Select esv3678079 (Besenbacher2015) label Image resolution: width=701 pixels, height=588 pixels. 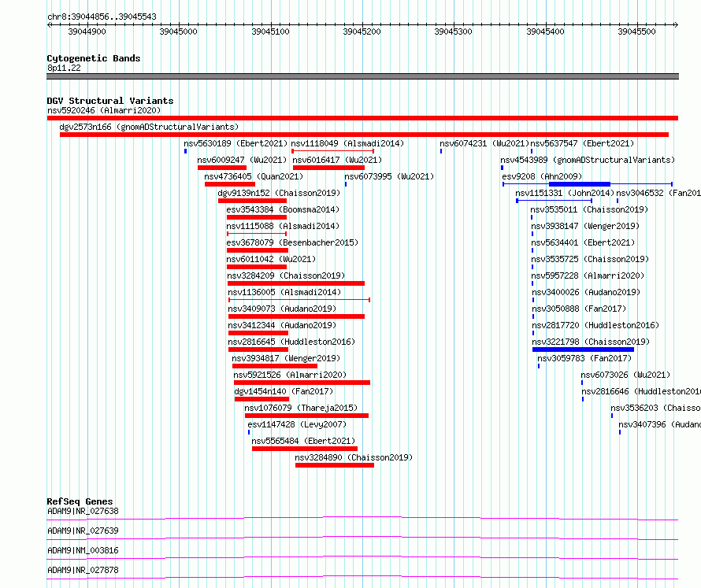tap(292, 242)
